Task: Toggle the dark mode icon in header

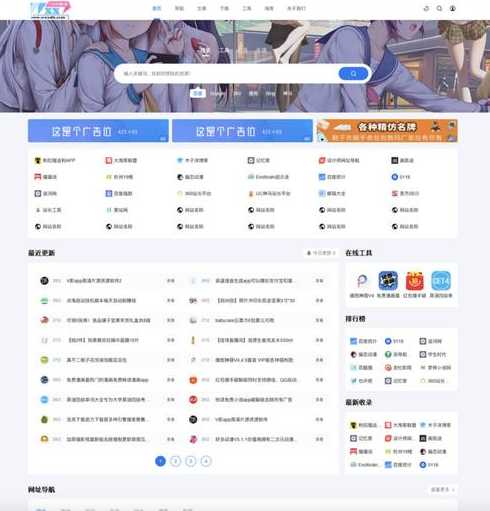Action: (x=426, y=8)
